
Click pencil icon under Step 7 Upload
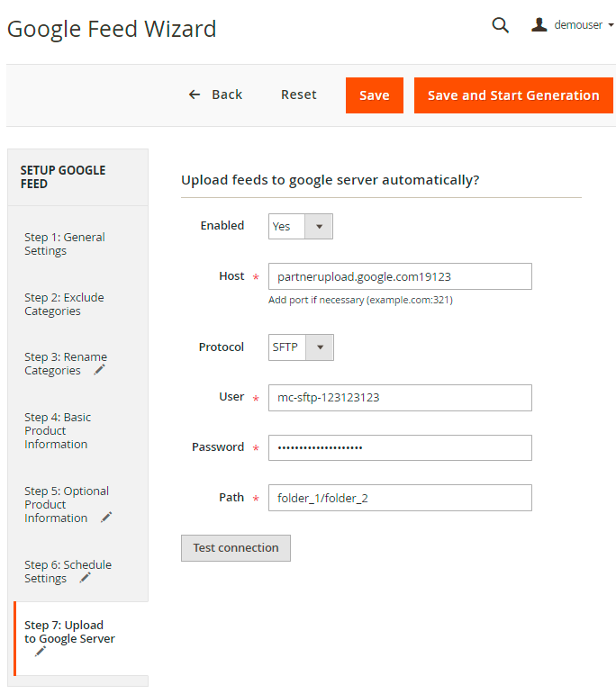(41, 652)
